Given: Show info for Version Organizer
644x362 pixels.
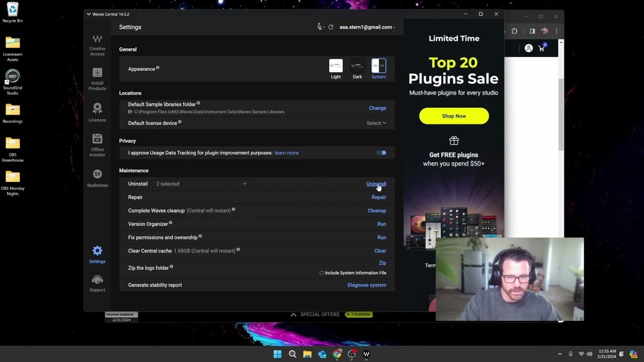Looking at the screenshot, I should click(171, 223).
